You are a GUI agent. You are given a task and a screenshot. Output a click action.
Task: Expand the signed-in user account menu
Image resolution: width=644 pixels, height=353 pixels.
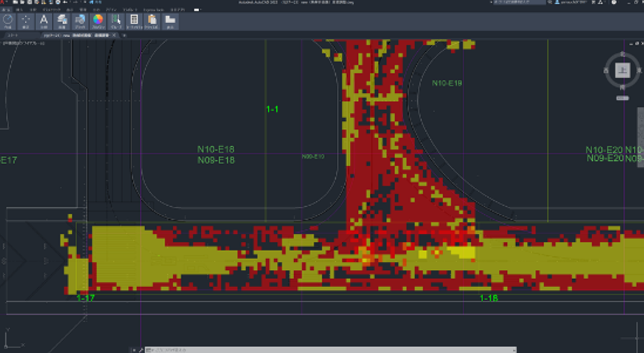coord(573,3)
